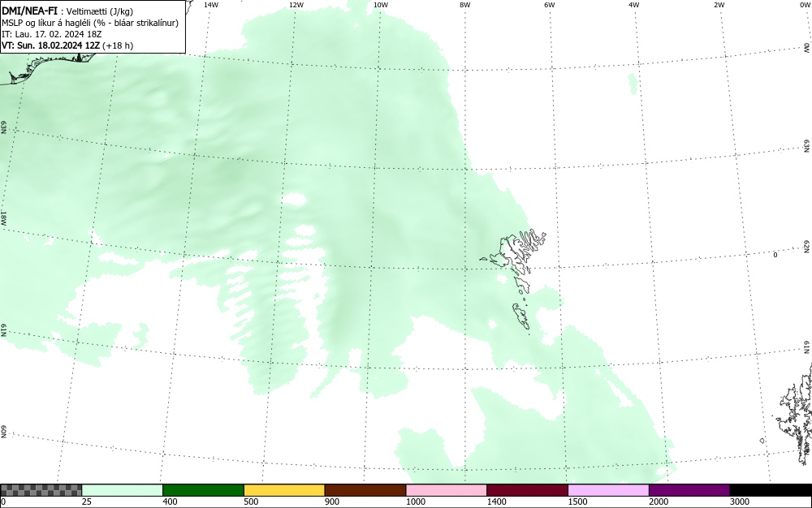Click the light green 25–400 legend swatch
Image resolution: width=812 pixels, height=508 pixels.
[123, 490]
